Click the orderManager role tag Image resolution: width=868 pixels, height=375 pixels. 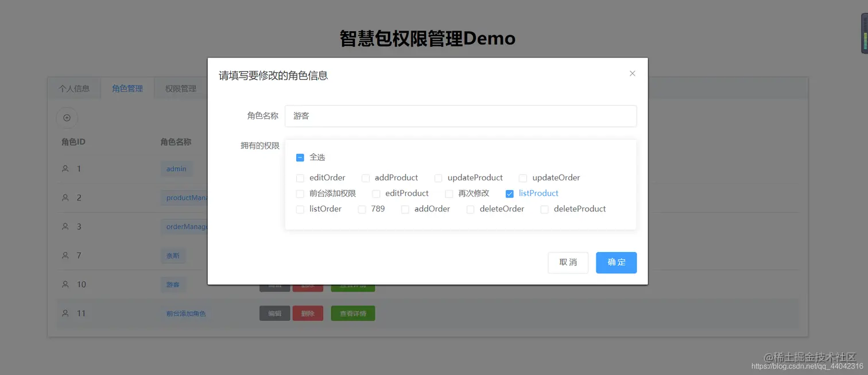[184, 227]
